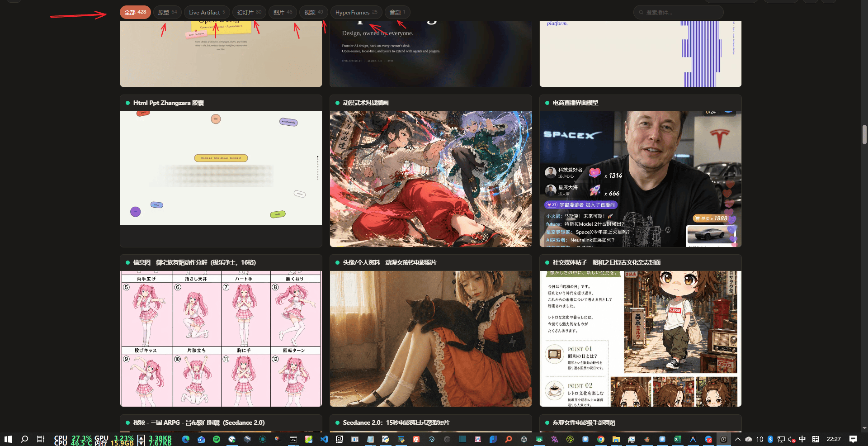Screen dimensions: 868x446
Task: Open the 动漫武术对战插画 thumbnail
Action: [430, 179]
